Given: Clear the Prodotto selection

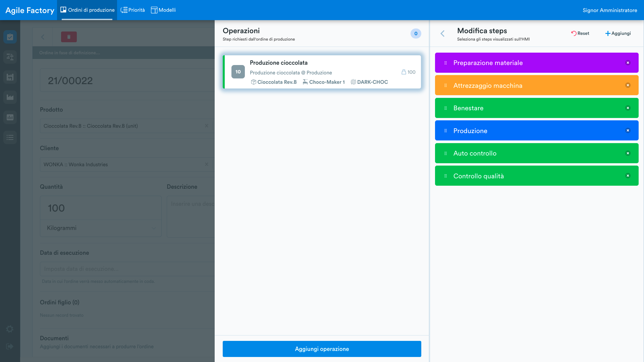Looking at the screenshot, I should click(x=207, y=126).
